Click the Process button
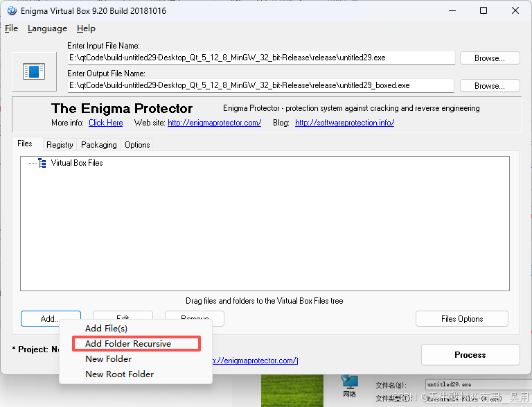The height and width of the screenshot is (407, 532). tap(470, 355)
